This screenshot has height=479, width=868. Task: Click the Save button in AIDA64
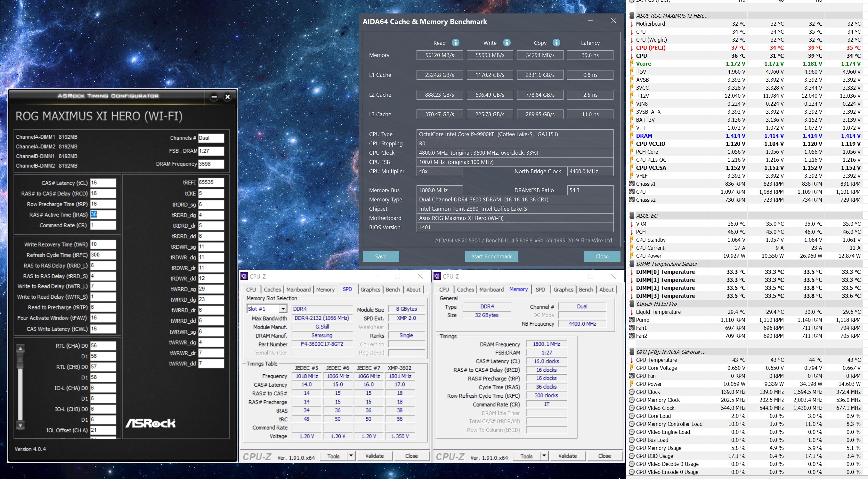pyautogui.click(x=380, y=256)
